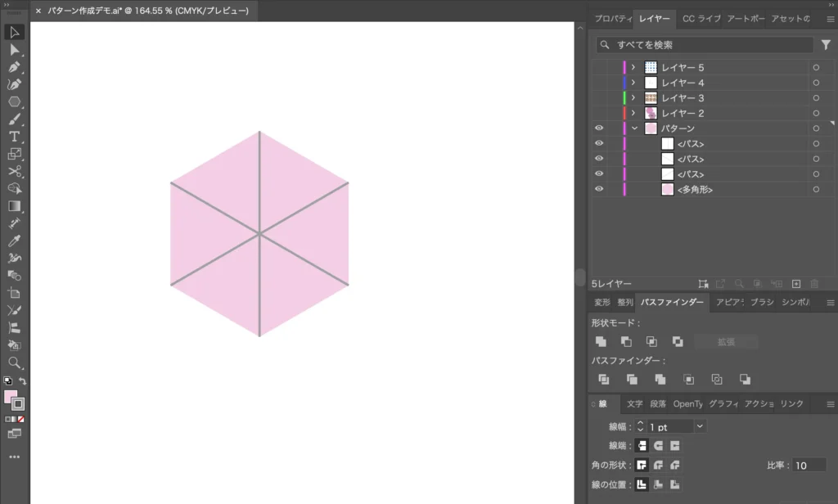Open the 整列 tab

[624, 303]
